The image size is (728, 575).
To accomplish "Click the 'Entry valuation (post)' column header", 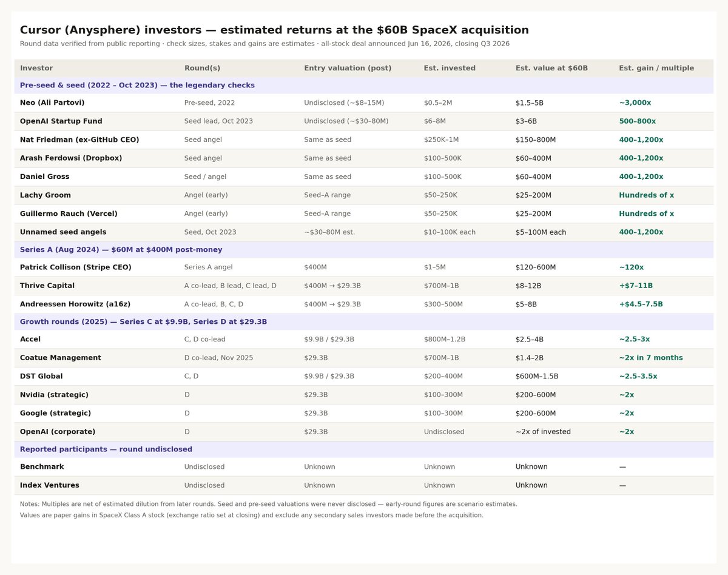I will click(348, 68).
